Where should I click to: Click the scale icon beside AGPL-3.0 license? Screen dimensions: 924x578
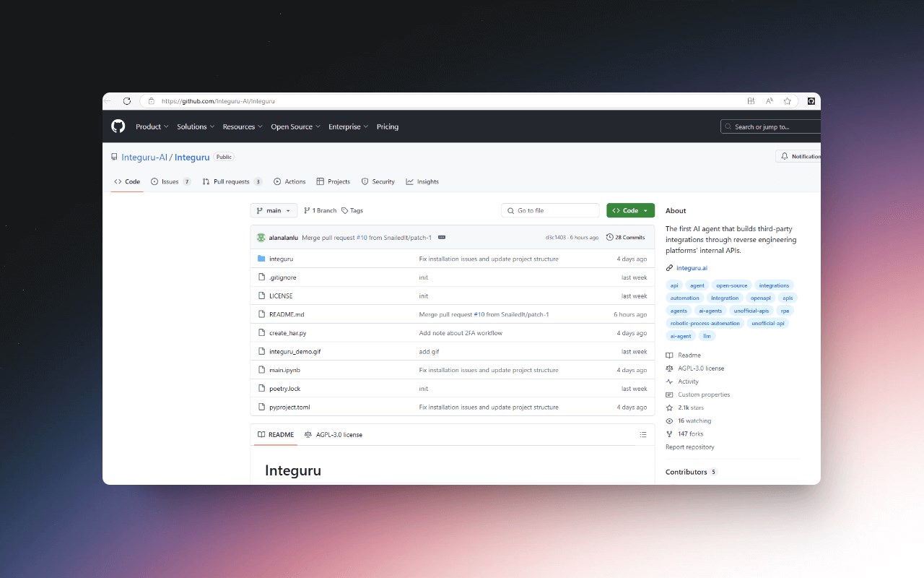pos(670,368)
